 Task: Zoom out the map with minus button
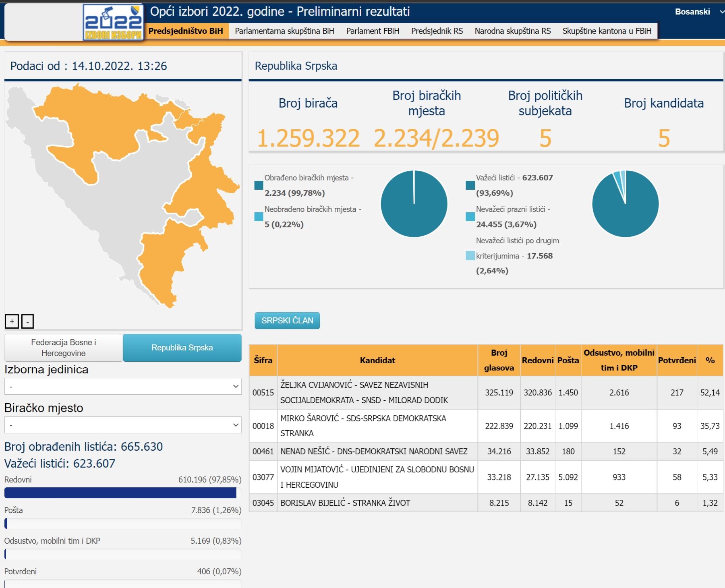click(x=27, y=321)
